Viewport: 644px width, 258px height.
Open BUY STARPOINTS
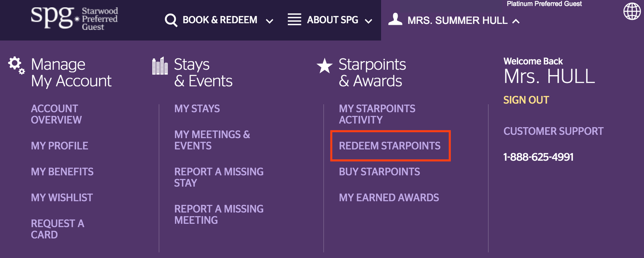[379, 172]
